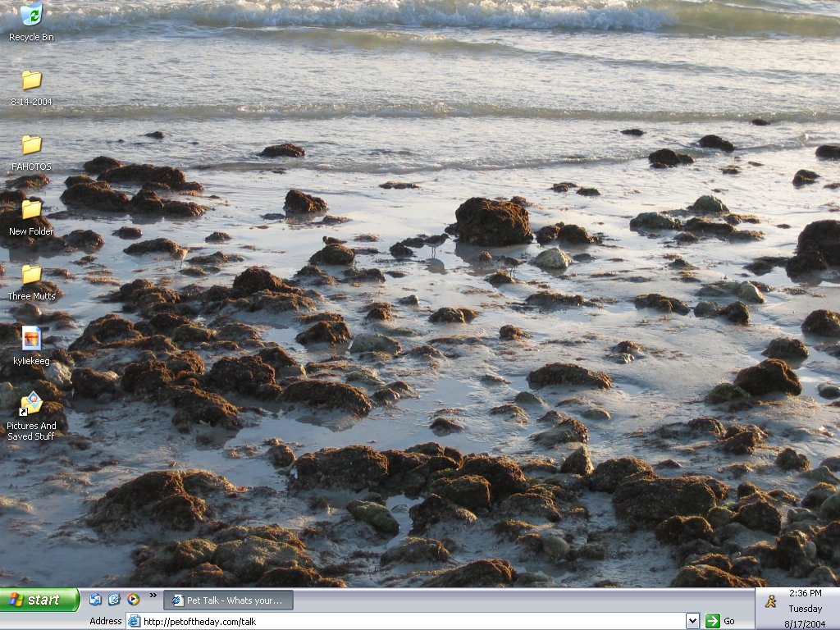Click the page icon in Address bar
Screen dimensions: 840x630
pos(134,622)
